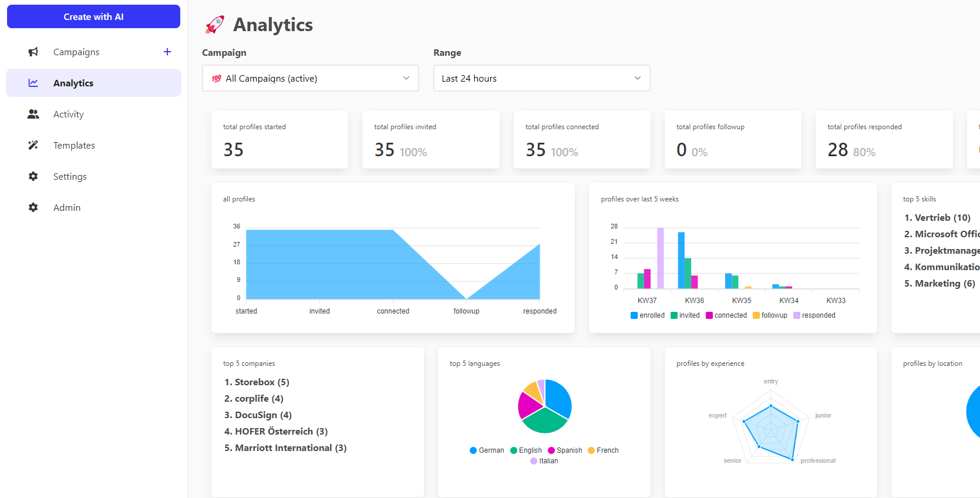
Task: Click the Analytics chart icon in sidebar
Action: pos(33,83)
